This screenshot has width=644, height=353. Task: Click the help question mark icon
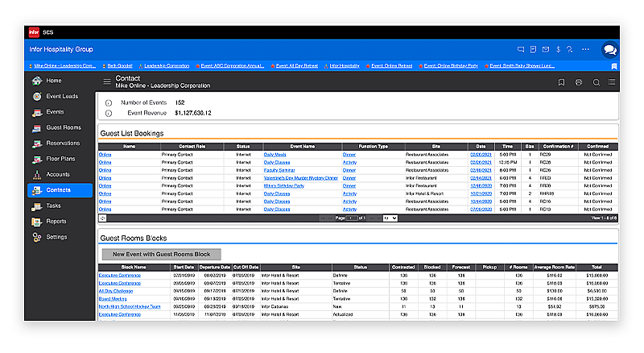[x=570, y=49]
